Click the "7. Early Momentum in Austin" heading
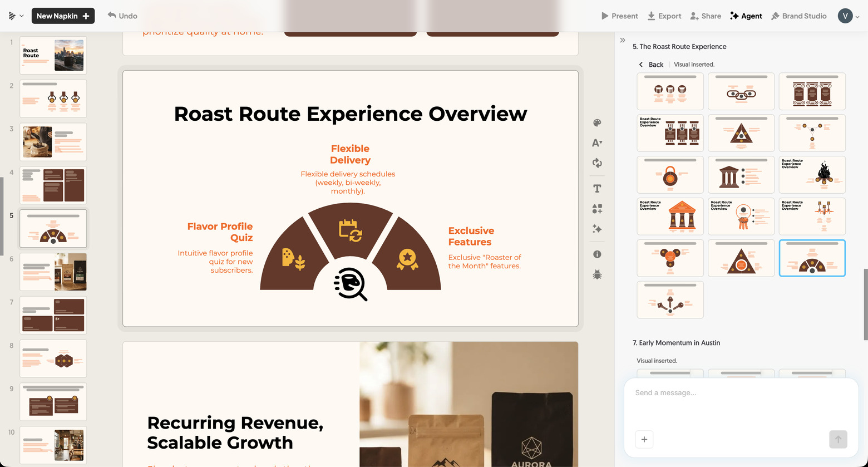The width and height of the screenshot is (868, 467). coord(676,343)
